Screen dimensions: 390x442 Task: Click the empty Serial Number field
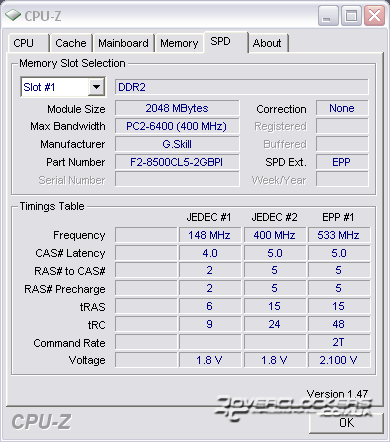(177, 179)
